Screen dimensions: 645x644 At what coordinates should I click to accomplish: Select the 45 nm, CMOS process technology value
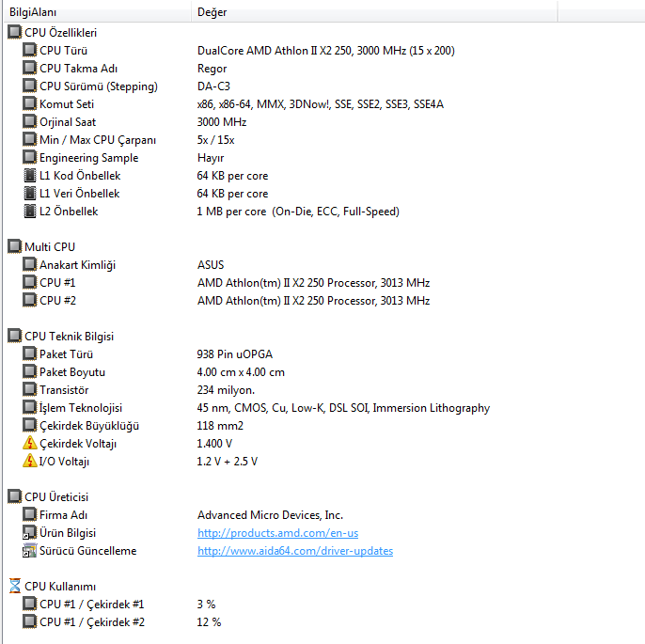point(343,408)
